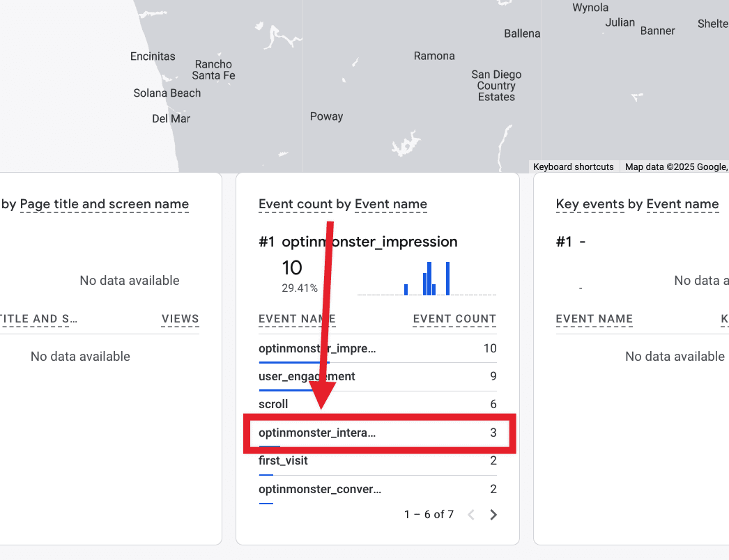The image size is (729, 560).
Task: Click the VIEWS column header
Action: [180, 319]
